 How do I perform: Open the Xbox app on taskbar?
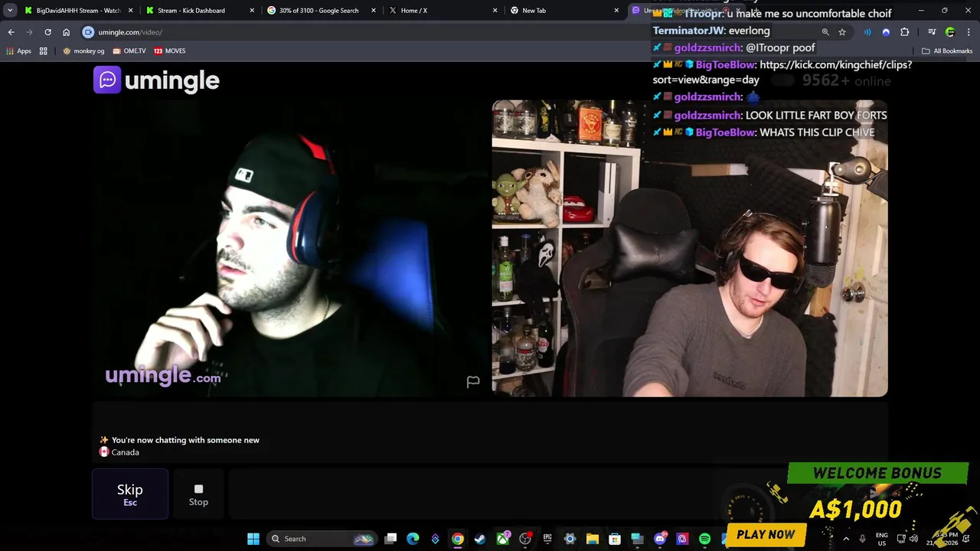[x=503, y=539]
